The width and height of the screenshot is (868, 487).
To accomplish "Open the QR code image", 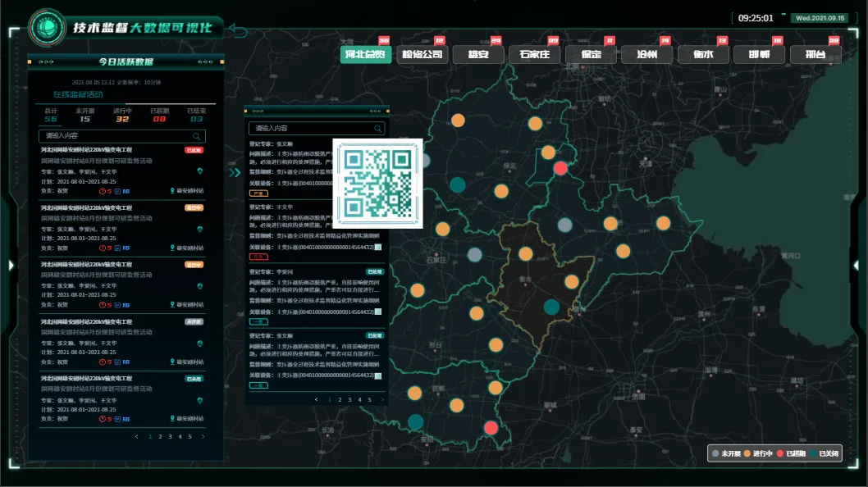I will pos(377,183).
